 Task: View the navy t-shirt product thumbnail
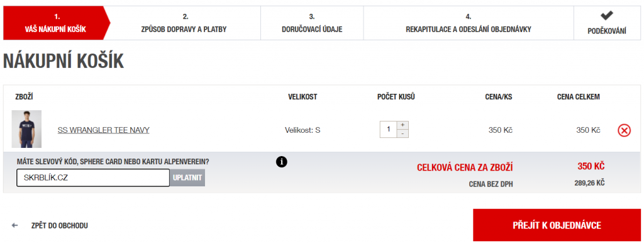tap(26, 129)
